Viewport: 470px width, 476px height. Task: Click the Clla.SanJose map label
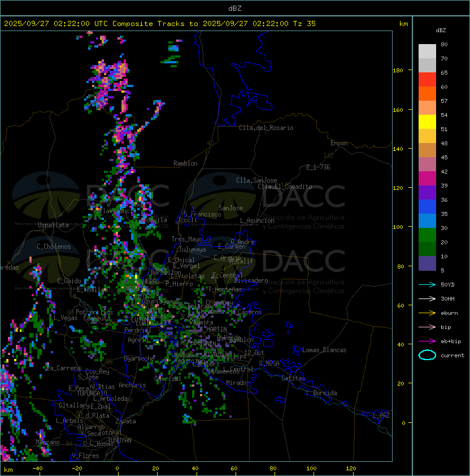coord(256,180)
